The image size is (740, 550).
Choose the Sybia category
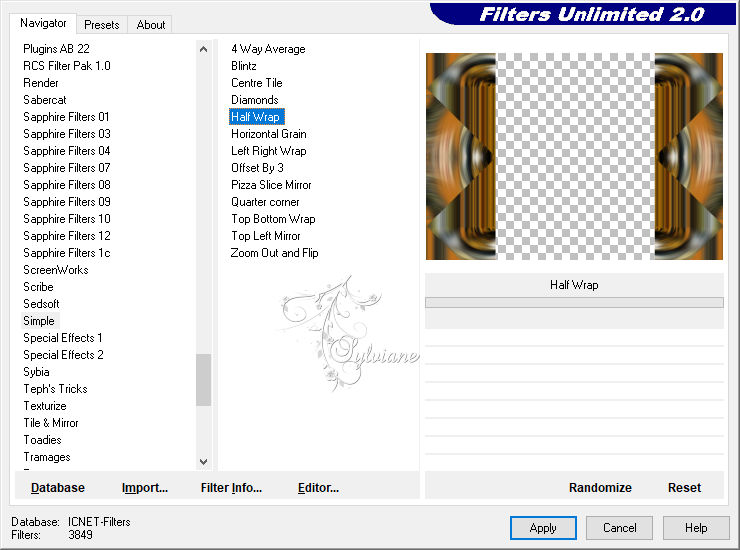click(36, 372)
